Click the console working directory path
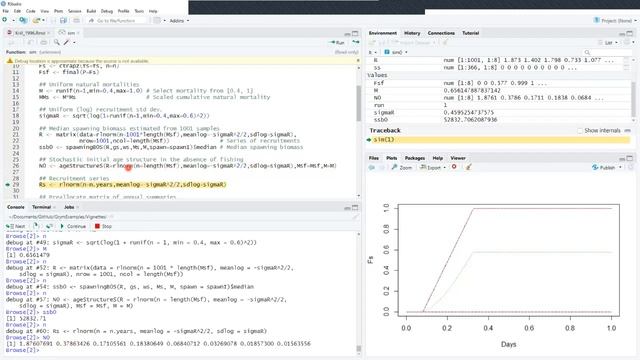Viewport: 640px width, 360px height. tap(58, 217)
